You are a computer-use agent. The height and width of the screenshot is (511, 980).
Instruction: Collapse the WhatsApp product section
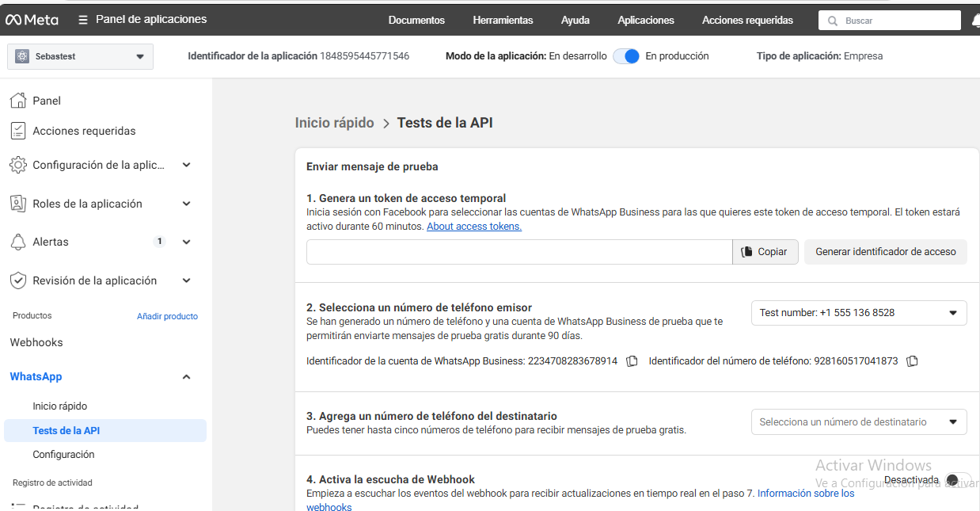[x=186, y=377]
